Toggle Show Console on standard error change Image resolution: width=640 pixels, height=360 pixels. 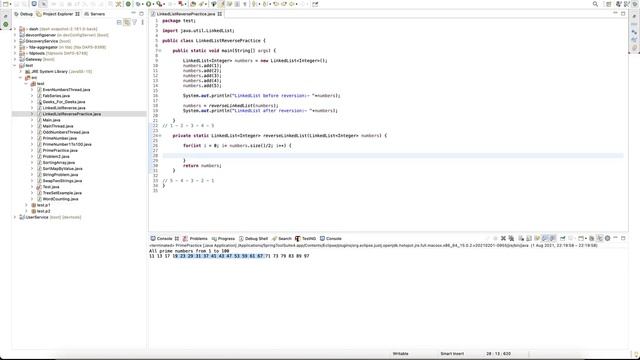tap(552, 238)
